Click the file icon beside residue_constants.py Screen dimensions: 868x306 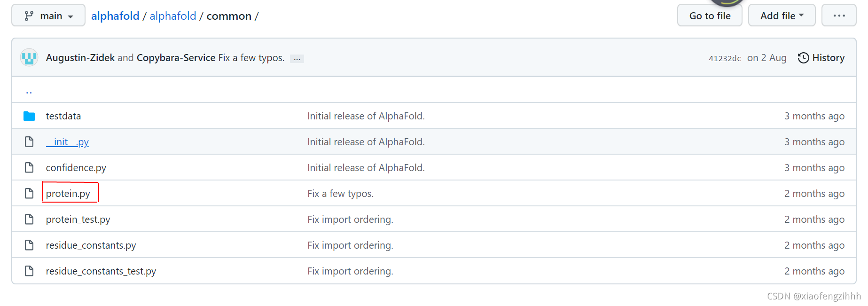coord(29,245)
